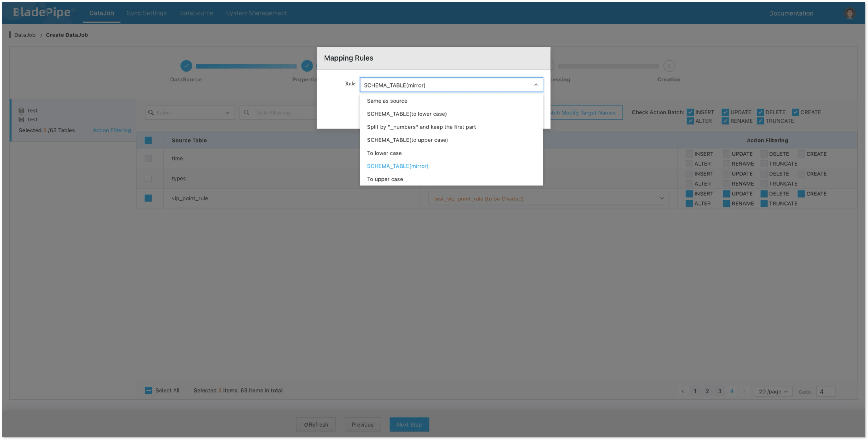
Task: Check the types table row checkbox
Action: pos(148,178)
